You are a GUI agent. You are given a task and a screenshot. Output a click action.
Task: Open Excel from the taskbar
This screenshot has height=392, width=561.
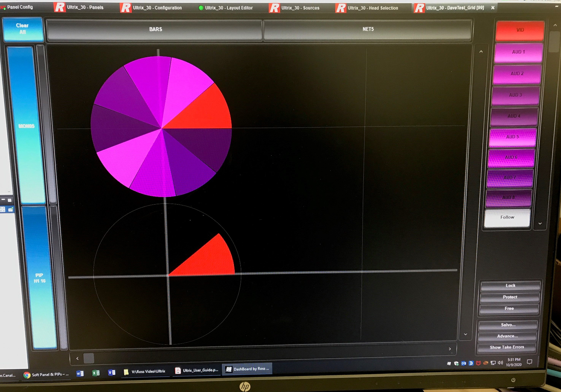click(96, 373)
